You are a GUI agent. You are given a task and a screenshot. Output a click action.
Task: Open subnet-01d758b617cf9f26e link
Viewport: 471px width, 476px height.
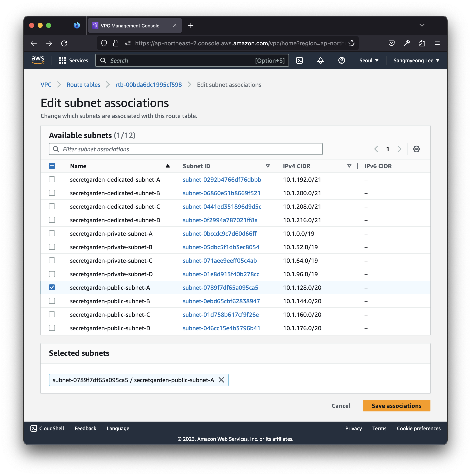pos(221,315)
